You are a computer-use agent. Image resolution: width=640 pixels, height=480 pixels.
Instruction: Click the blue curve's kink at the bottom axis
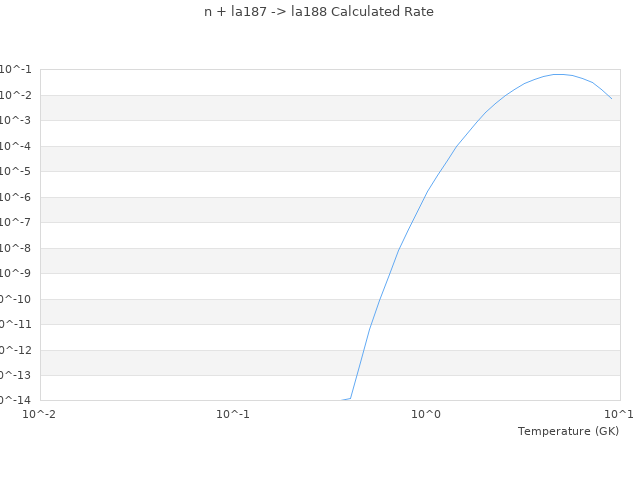pyautogui.click(x=351, y=398)
